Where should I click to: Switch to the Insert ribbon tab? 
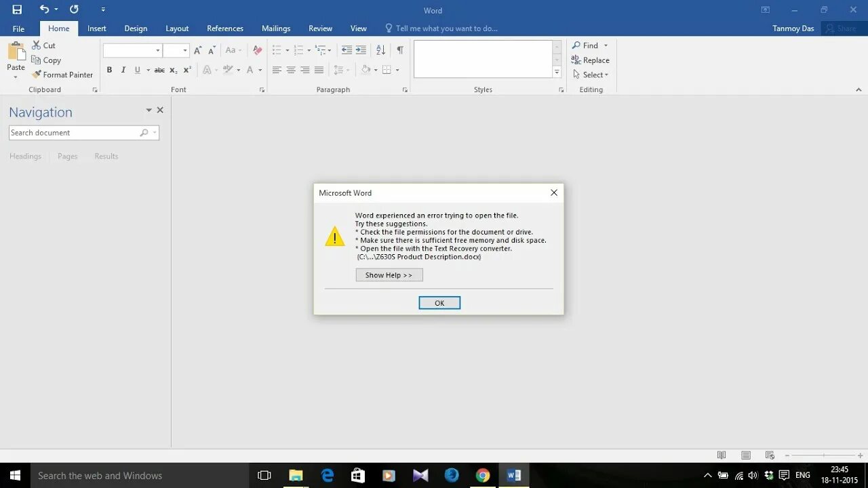point(97,28)
